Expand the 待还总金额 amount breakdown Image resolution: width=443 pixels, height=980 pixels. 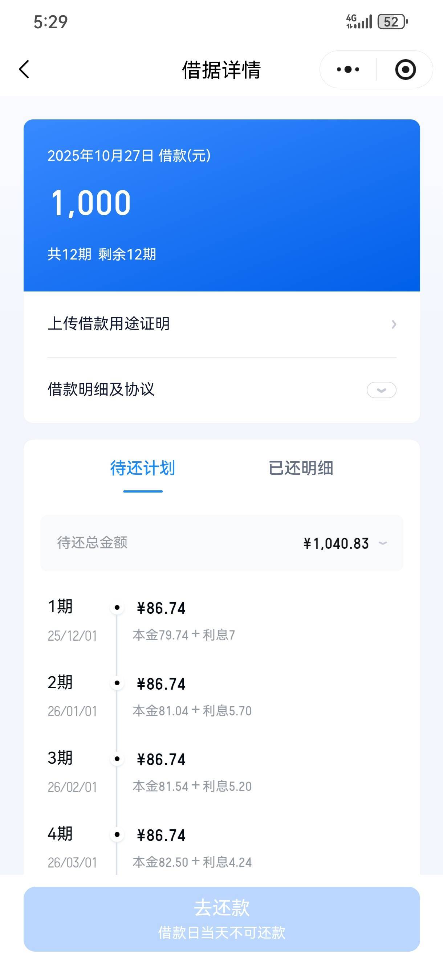(383, 543)
